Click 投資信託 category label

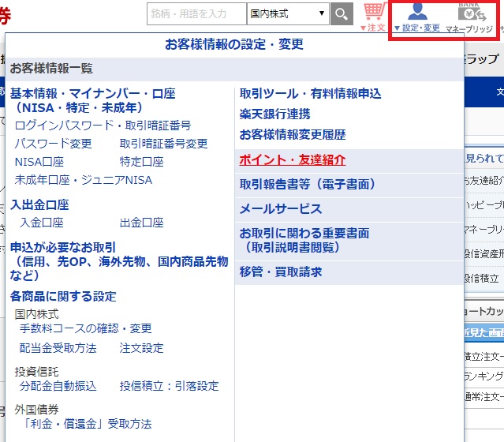36,372
